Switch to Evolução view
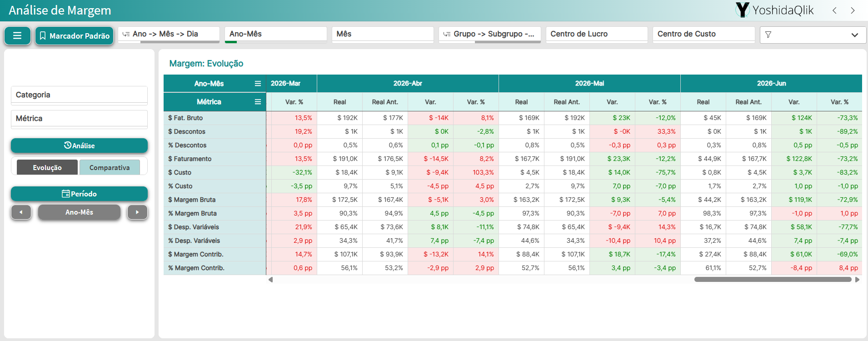Image resolution: width=868 pixels, height=341 pixels. 47,167
